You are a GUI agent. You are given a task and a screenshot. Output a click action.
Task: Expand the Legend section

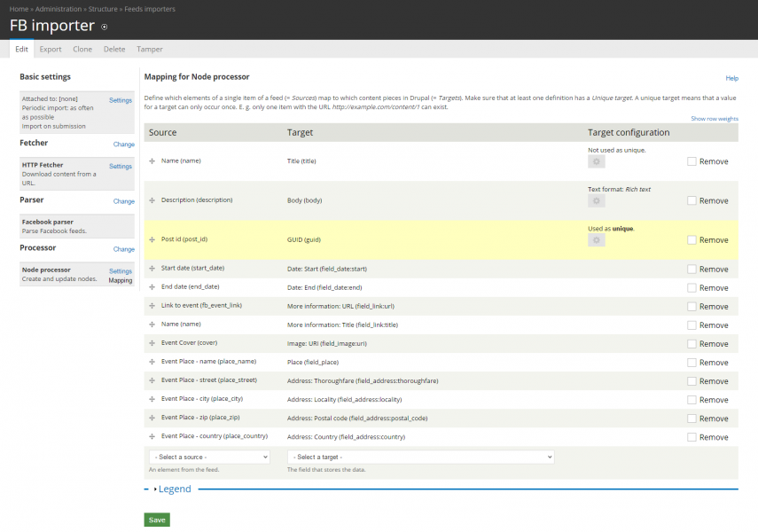click(x=175, y=489)
